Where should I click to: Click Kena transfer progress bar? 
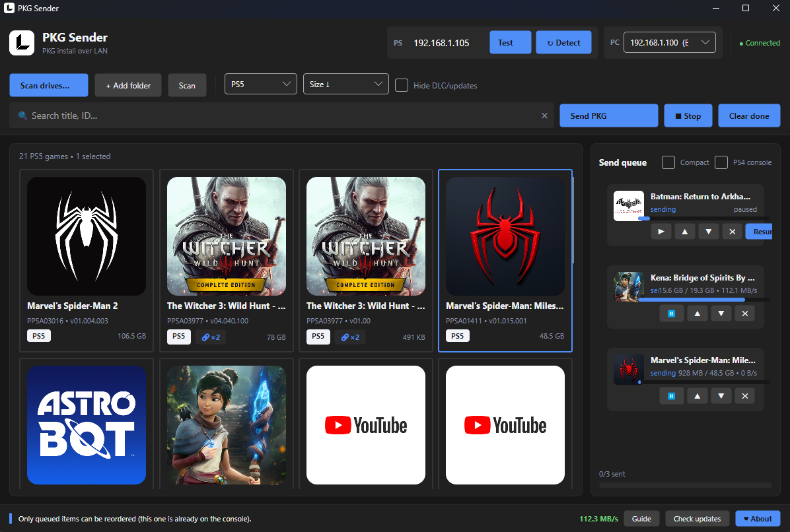704,300
